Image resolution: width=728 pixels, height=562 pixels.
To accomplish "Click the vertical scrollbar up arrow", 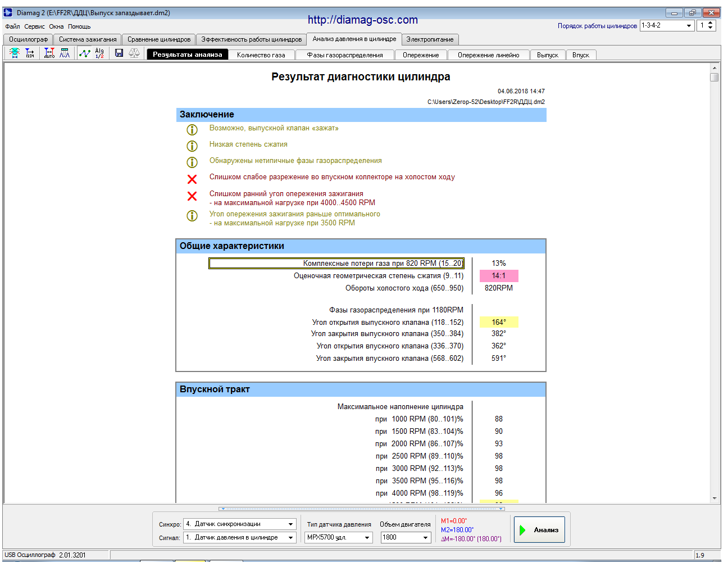I will (715, 67).
